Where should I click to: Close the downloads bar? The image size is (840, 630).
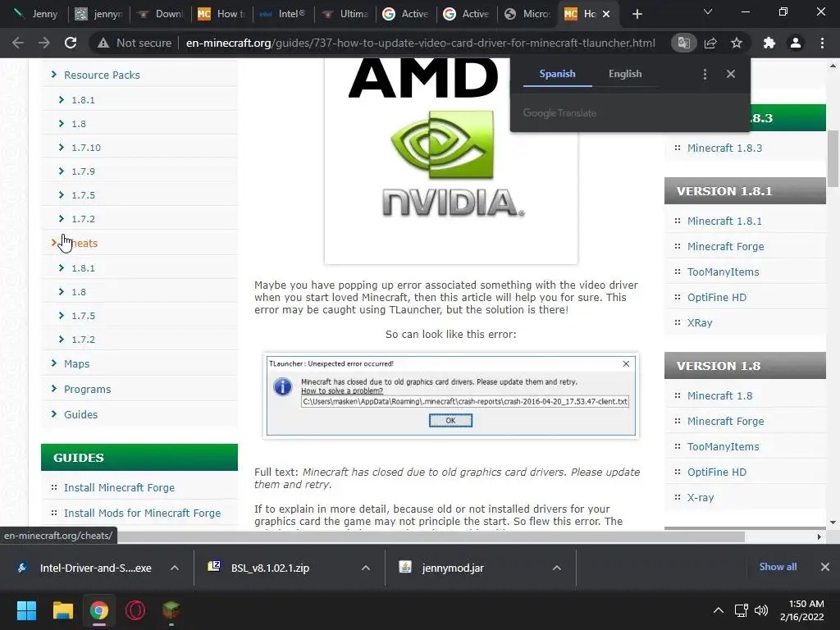point(825,567)
